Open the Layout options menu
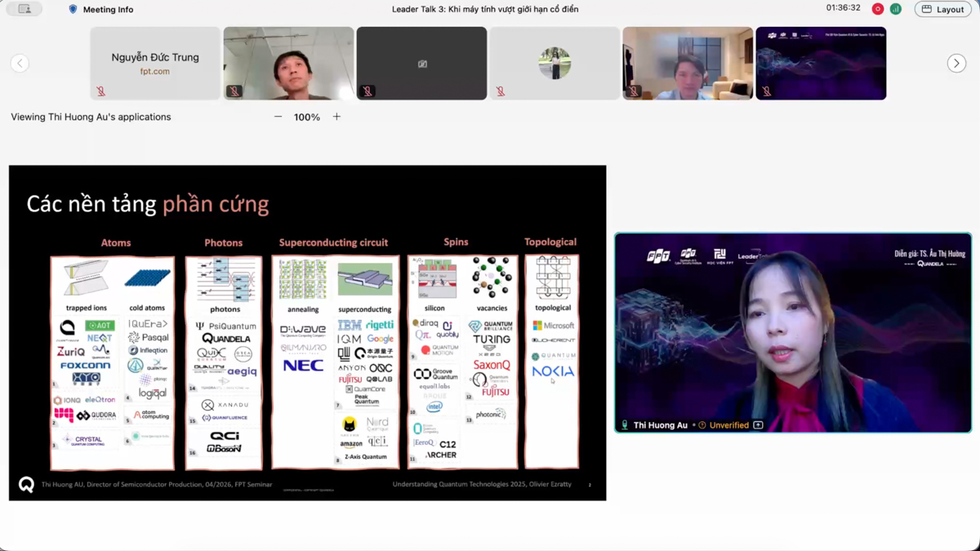This screenshot has width=980, height=551. tap(942, 9)
